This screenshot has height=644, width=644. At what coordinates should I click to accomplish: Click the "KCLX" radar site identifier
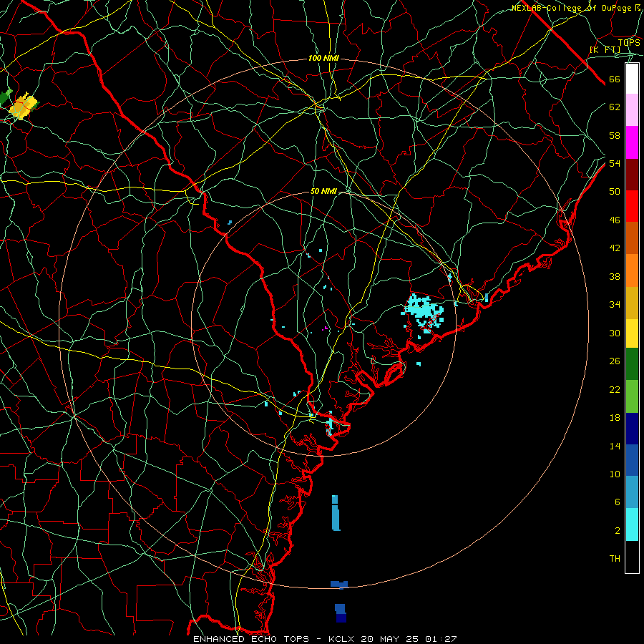tap(343, 639)
